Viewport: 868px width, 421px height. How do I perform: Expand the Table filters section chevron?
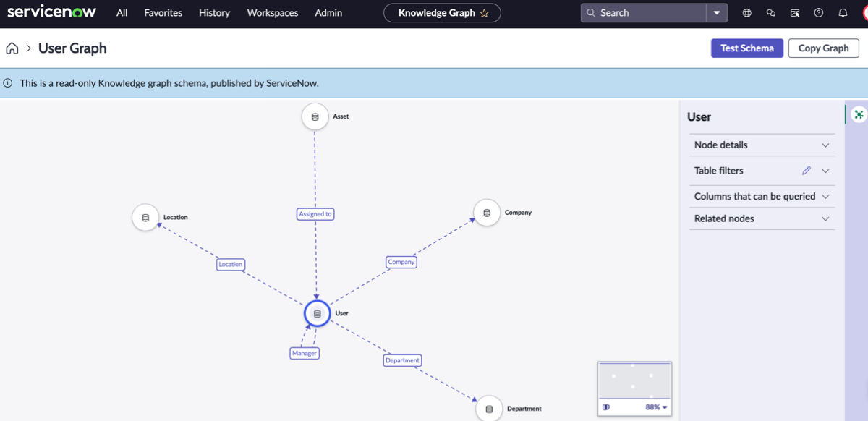pyautogui.click(x=825, y=171)
